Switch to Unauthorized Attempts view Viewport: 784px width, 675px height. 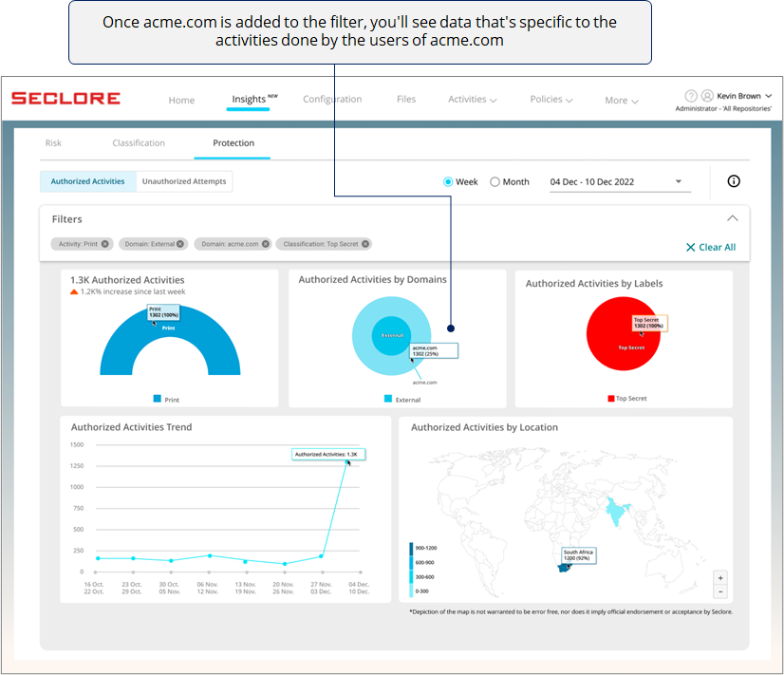tap(184, 181)
